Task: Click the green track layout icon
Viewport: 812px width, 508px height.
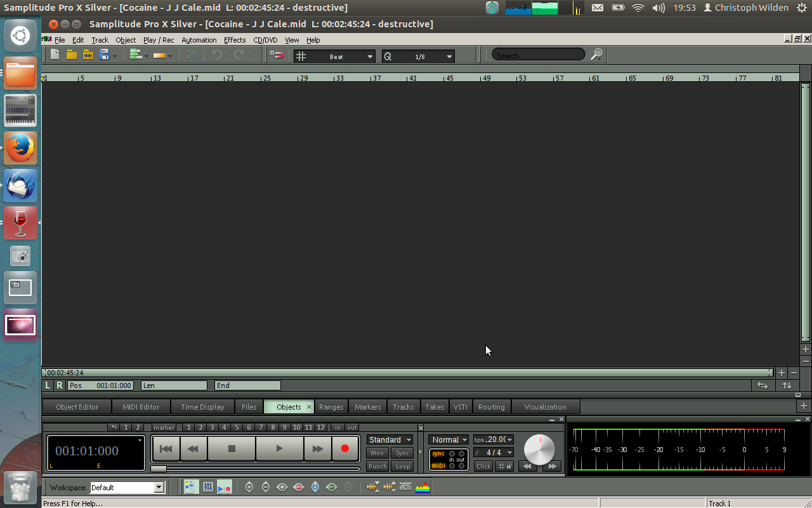Action: tap(136, 55)
